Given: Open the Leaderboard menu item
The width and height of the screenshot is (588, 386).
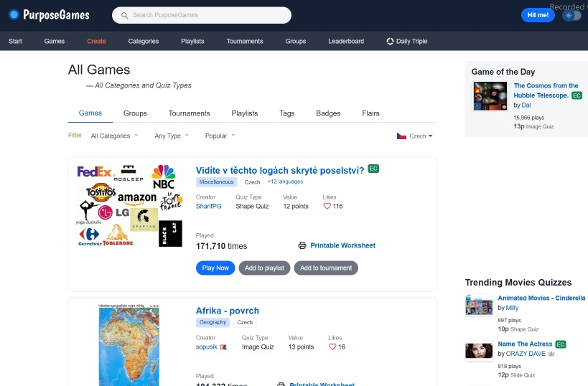Looking at the screenshot, I should pyautogui.click(x=346, y=41).
